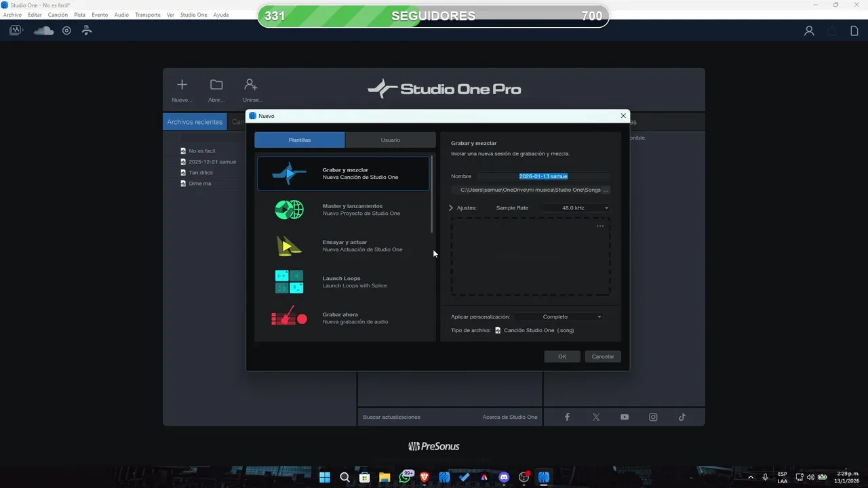Open the Instagram icon on start page

[x=653, y=417]
